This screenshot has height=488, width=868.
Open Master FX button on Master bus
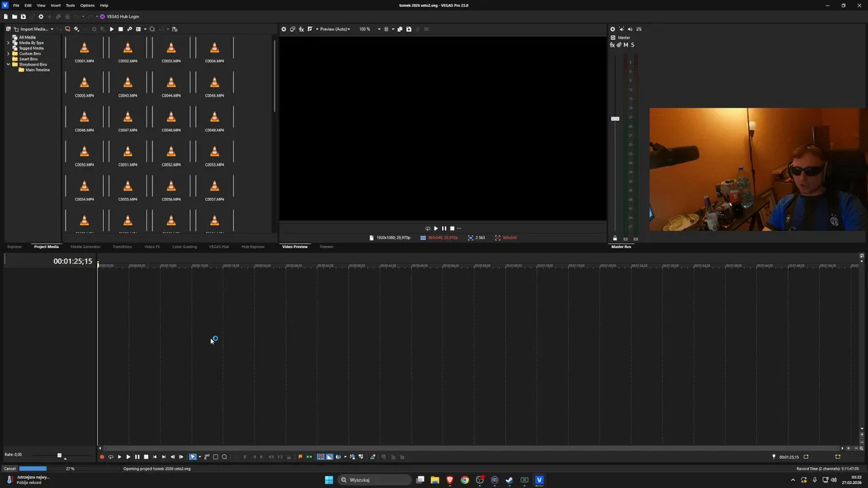click(x=612, y=45)
